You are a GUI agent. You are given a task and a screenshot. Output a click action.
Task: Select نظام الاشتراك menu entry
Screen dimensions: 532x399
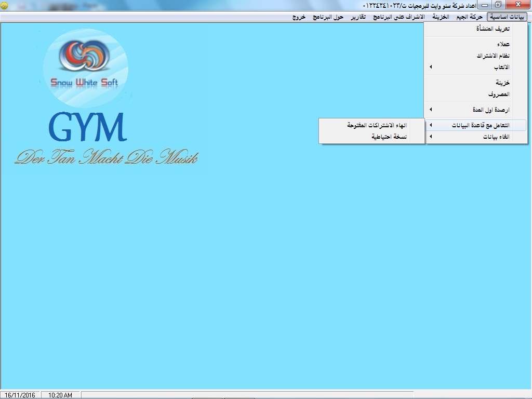pyautogui.click(x=493, y=56)
